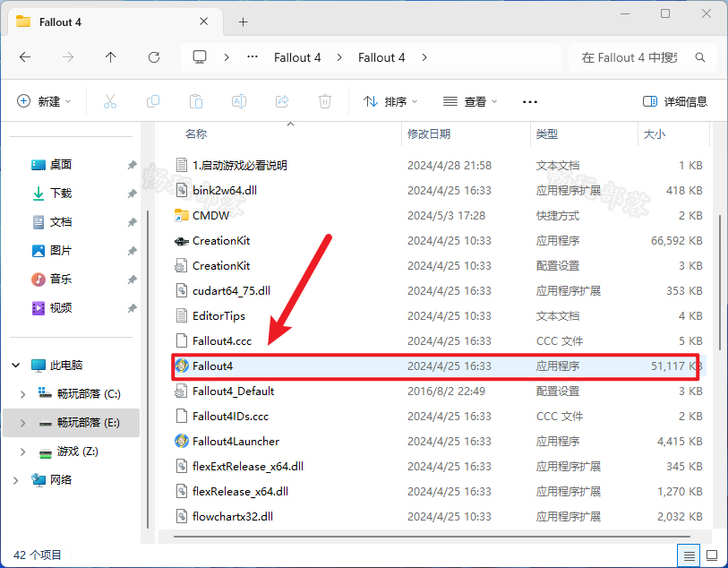
Task: Unpin 桌面 using its pin icon
Action: tap(133, 165)
